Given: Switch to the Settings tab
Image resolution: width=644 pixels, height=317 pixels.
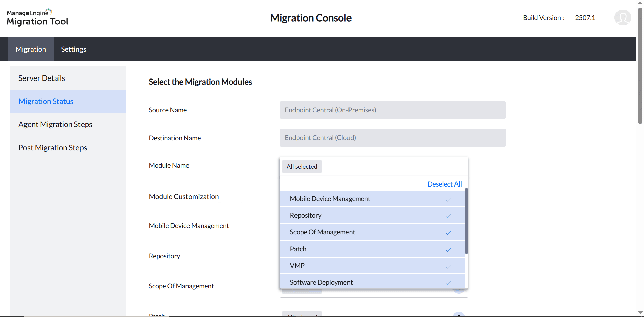Looking at the screenshot, I should coord(73,49).
